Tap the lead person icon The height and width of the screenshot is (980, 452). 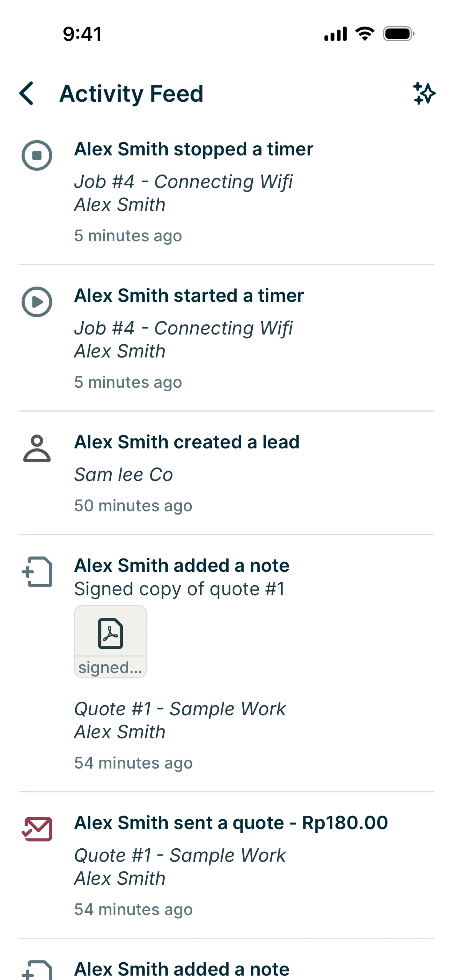pyautogui.click(x=37, y=449)
